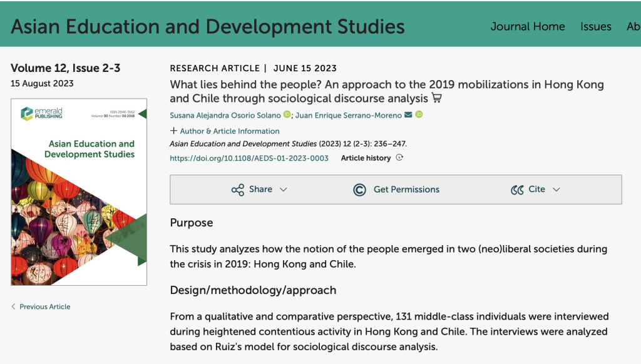The image size is (641, 364).
Task: Open ORCID icon after Serrano-Moreno's envelope
Action: [419, 115]
